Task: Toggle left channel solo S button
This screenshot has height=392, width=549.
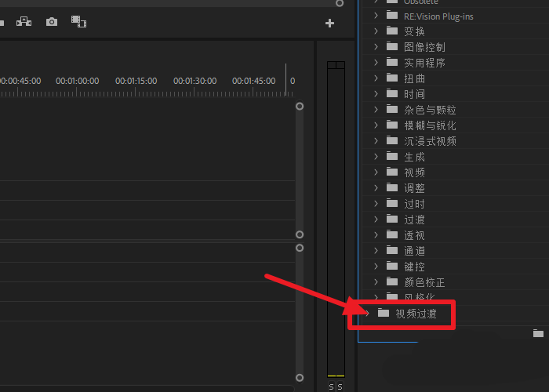Action: 332,387
